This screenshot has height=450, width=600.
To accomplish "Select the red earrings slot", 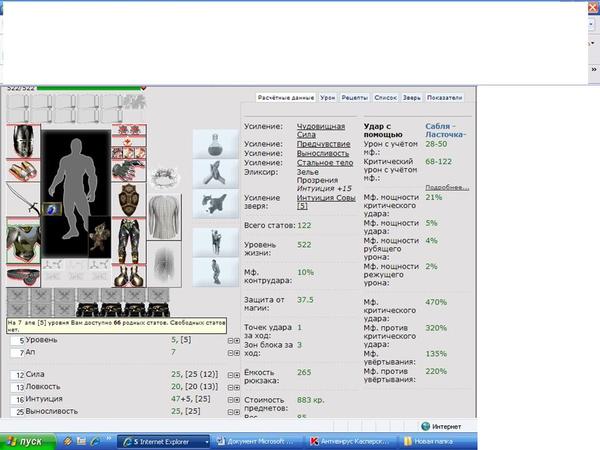I will coord(129,130).
